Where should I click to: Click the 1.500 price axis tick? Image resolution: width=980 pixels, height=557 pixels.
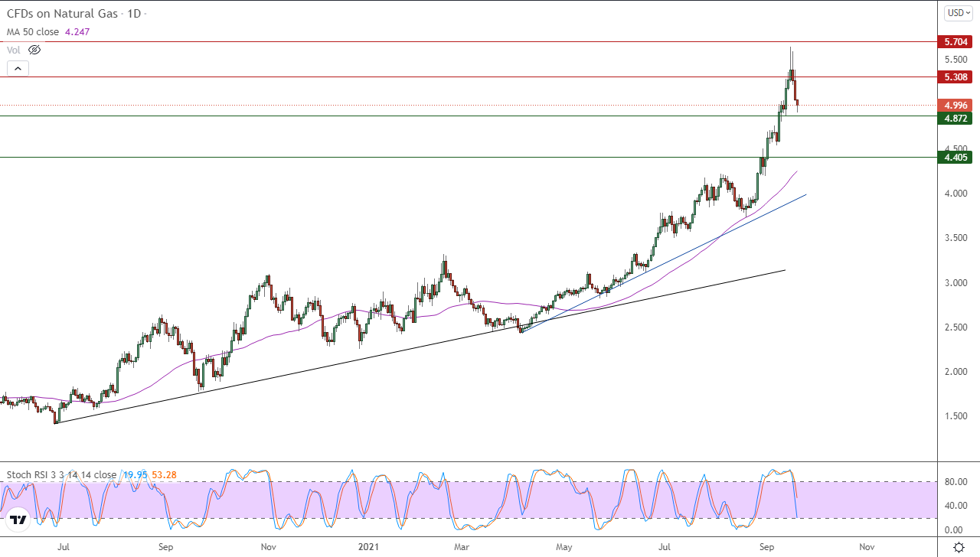pyautogui.click(x=957, y=416)
